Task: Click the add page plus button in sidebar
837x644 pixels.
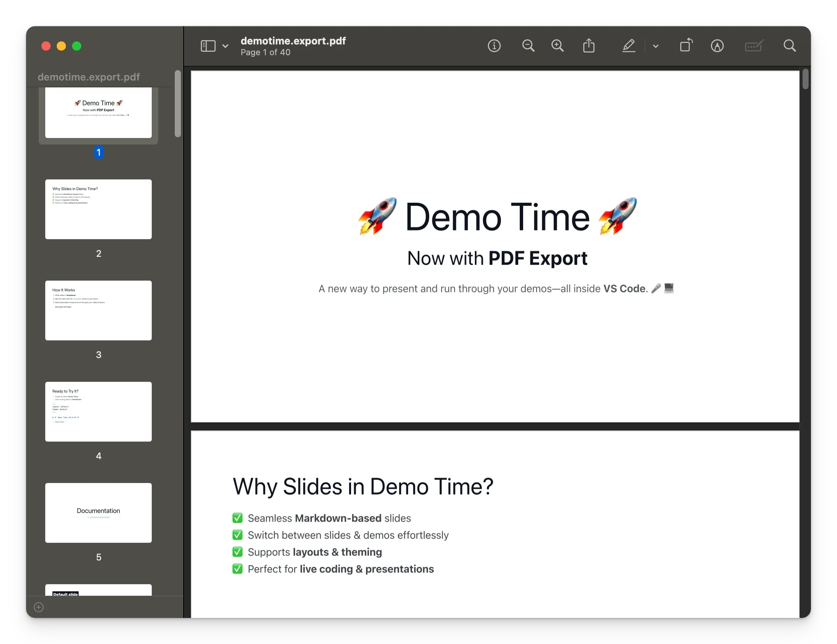Action: click(x=39, y=607)
